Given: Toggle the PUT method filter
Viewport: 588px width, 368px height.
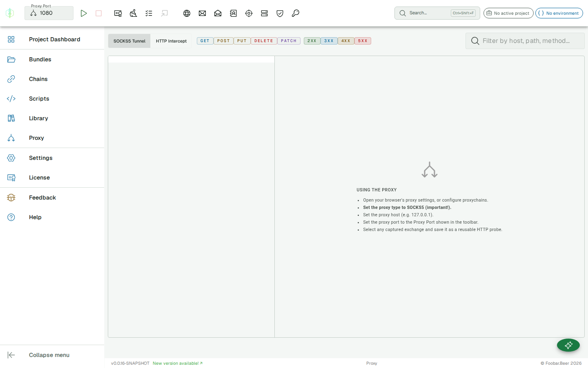Looking at the screenshot, I should (x=242, y=41).
